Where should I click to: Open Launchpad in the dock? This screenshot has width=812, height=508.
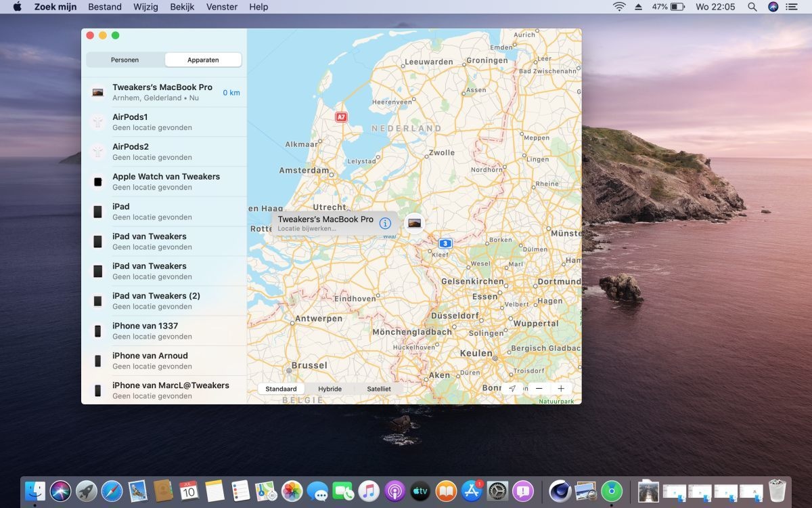click(x=87, y=491)
